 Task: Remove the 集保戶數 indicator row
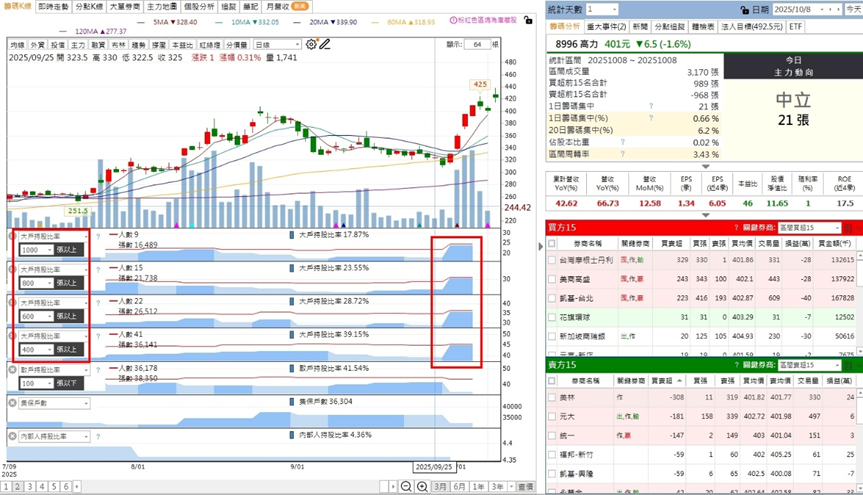pyautogui.click(x=12, y=403)
